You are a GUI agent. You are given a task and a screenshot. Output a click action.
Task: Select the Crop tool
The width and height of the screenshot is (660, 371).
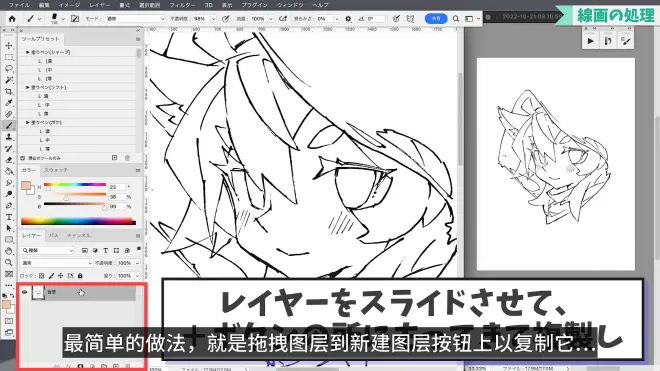9,91
